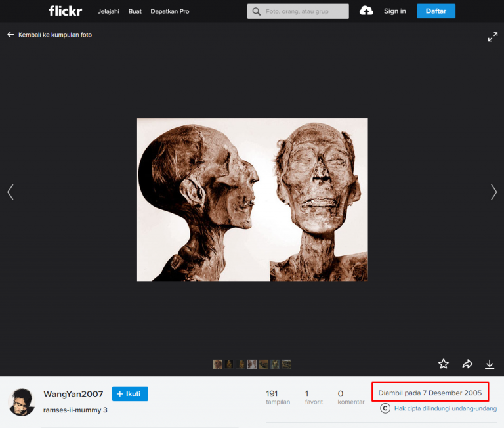Go to the next photo with right chevron
This screenshot has width=504, height=428.
[493, 192]
